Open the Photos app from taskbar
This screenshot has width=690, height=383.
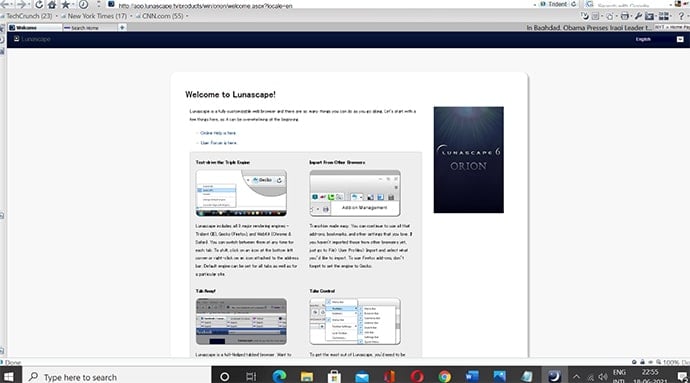pos(499,376)
